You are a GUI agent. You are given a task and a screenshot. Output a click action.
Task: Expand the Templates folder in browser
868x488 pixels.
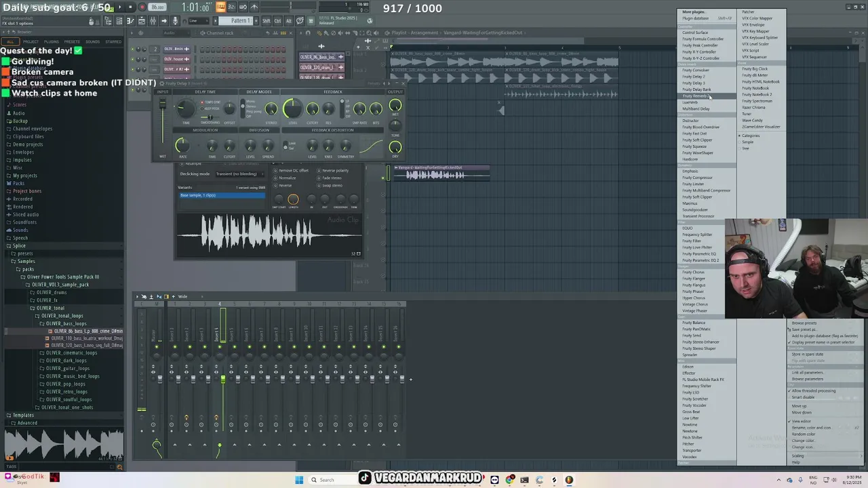coord(23,415)
